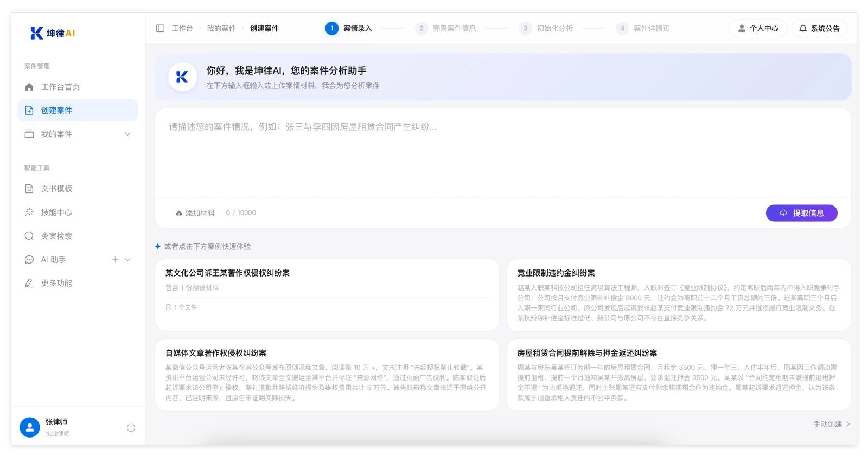The width and height of the screenshot is (868, 456).
Task: Click the round K avatar in greeting banner
Action: click(x=182, y=77)
